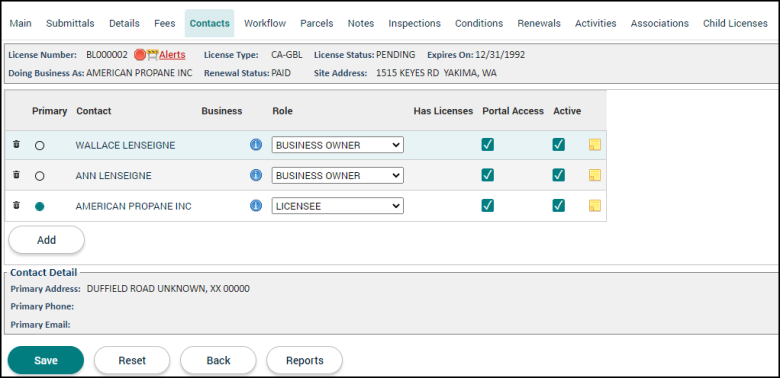Select AMERICAN PROPANE INC primary radio
Image resolution: width=780 pixels, height=378 pixels.
pyautogui.click(x=40, y=206)
